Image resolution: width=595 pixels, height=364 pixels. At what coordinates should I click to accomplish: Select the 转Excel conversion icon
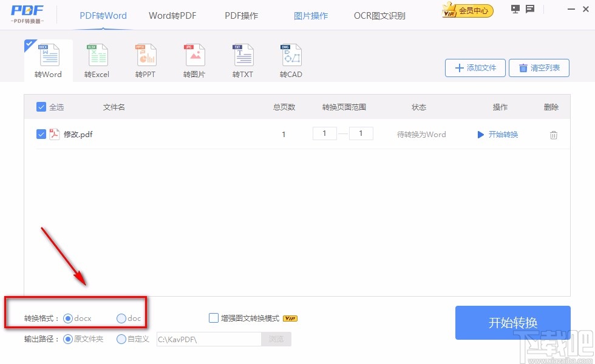tap(96, 58)
